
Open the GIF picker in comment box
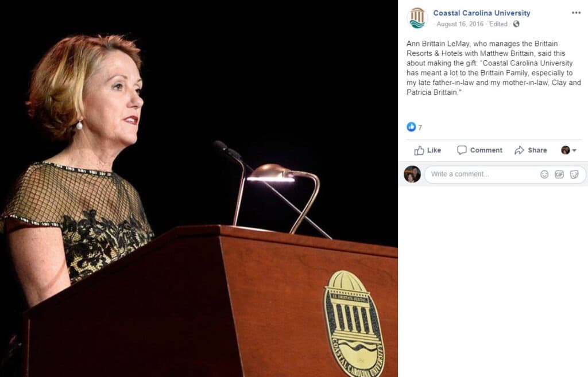click(559, 174)
